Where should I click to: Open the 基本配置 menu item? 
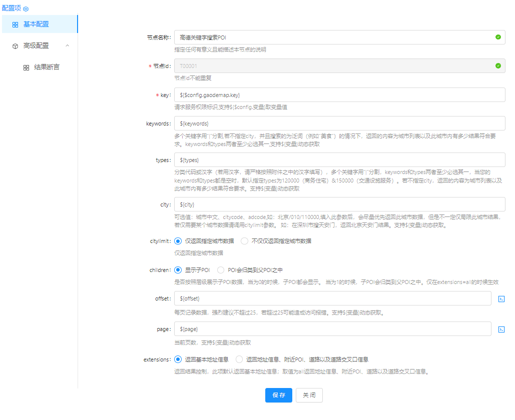click(36, 24)
